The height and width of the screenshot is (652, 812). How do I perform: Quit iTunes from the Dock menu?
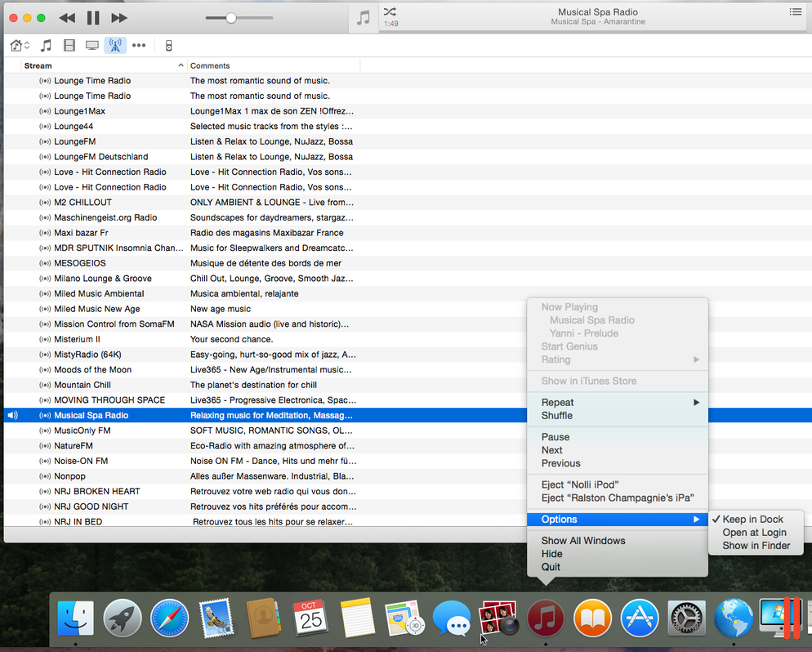click(618, 567)
